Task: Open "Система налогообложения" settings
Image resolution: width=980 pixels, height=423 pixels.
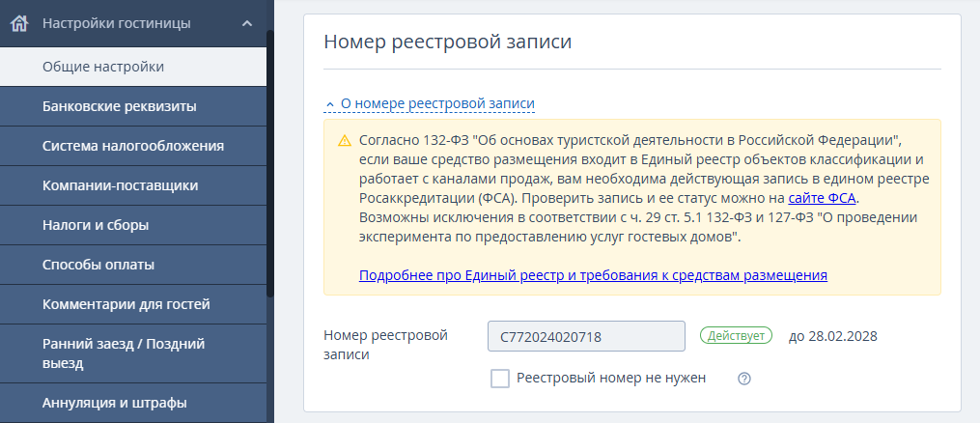Action: (x=133, y=146)
